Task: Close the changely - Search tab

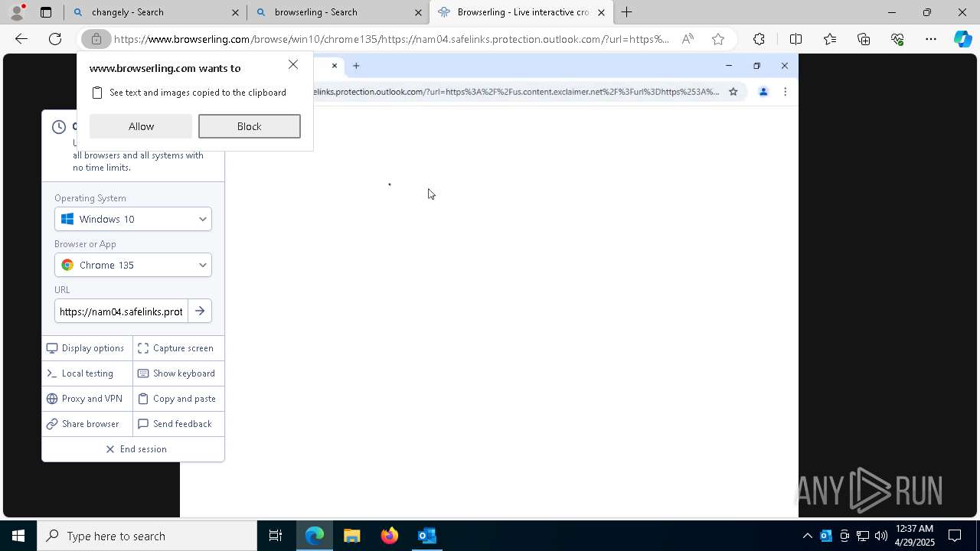Action: point(235,12)
